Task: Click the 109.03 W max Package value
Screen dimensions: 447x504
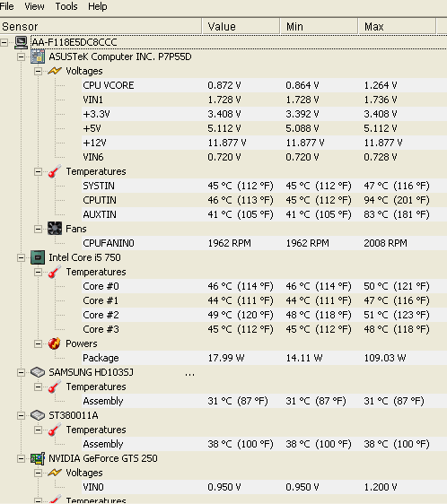Action: point(385,358)
